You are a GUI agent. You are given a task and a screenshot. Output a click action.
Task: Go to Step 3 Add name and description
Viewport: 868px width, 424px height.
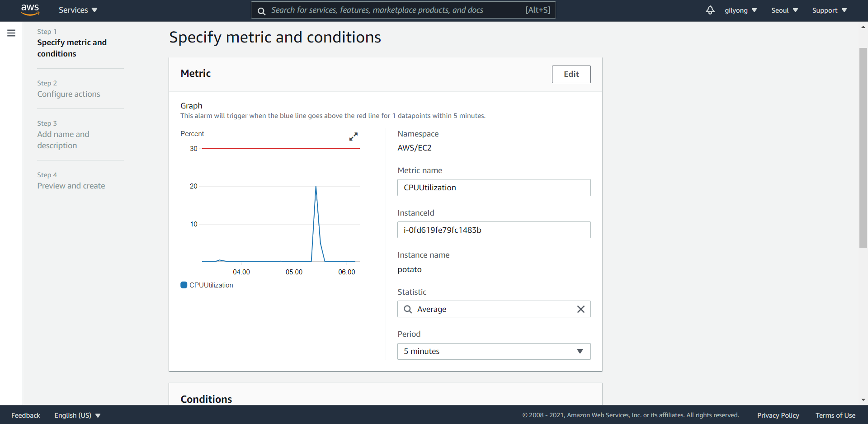click(x=63, y=140)
